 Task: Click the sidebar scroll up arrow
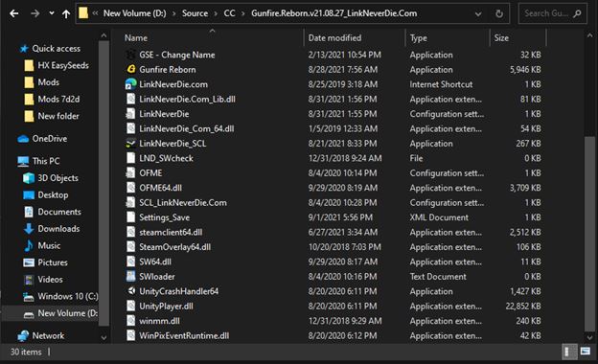pyautogui.click(x=103, y=35)
